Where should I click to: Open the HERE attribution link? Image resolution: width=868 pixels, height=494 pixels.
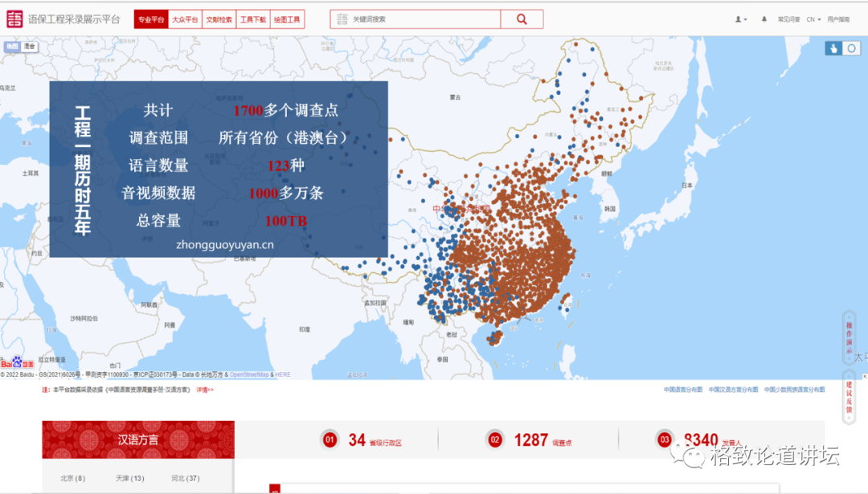pyautogui.click(x=283, y=375)
